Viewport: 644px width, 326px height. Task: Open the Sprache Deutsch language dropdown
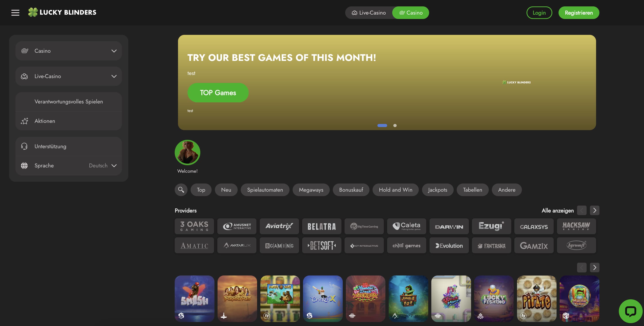(x=68, y=166)
